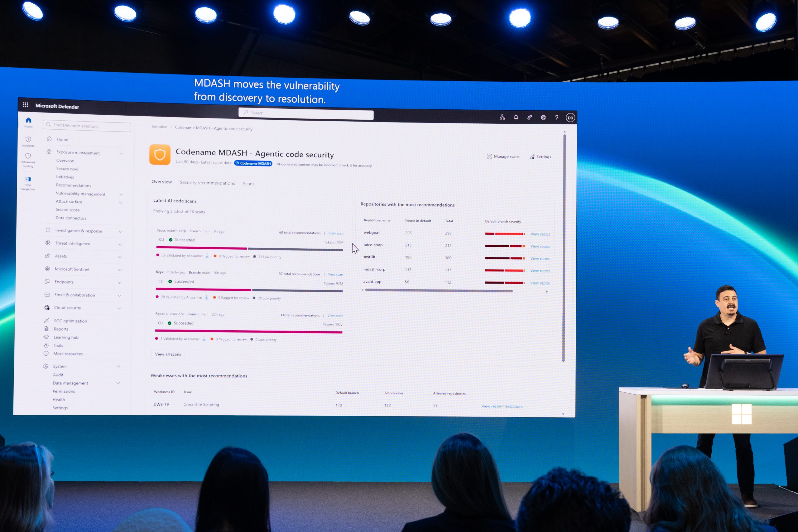Open Initiatives in the sidebar

[x=65, y=177]
